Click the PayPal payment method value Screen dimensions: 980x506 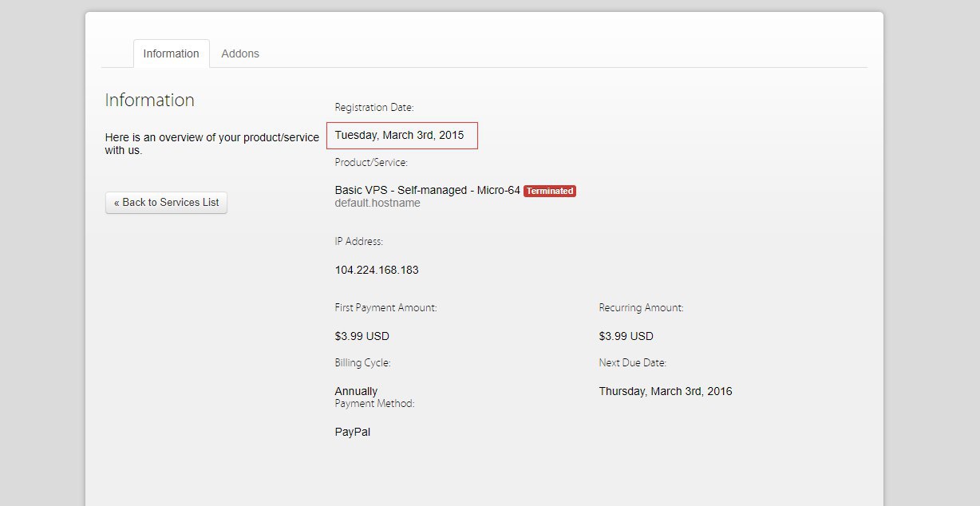tap(352, 432)
